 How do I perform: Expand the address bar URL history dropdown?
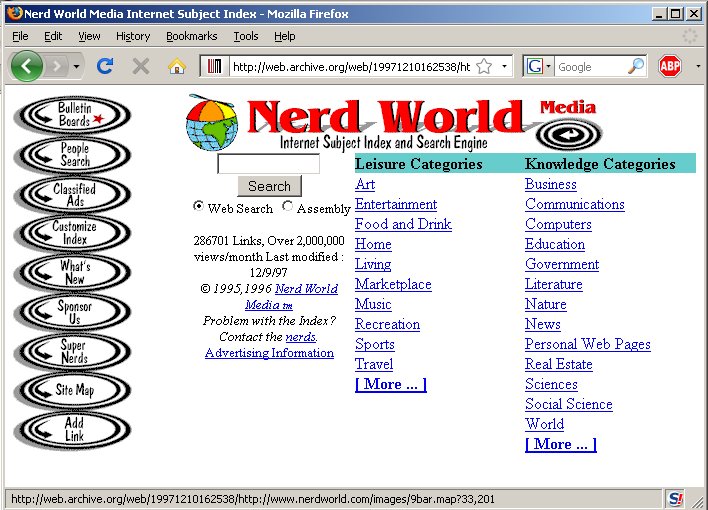504,67
